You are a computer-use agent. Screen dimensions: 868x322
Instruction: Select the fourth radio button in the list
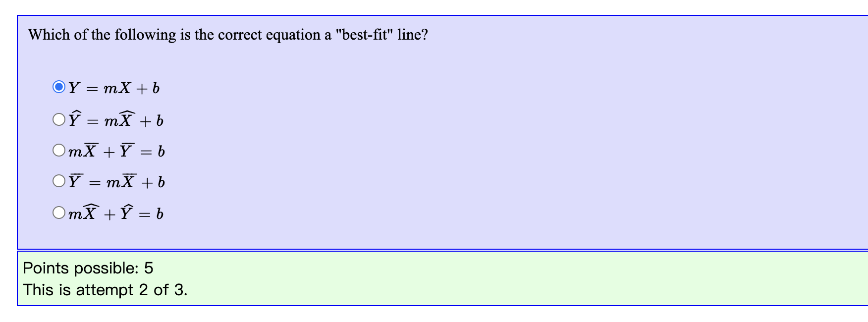59,181
